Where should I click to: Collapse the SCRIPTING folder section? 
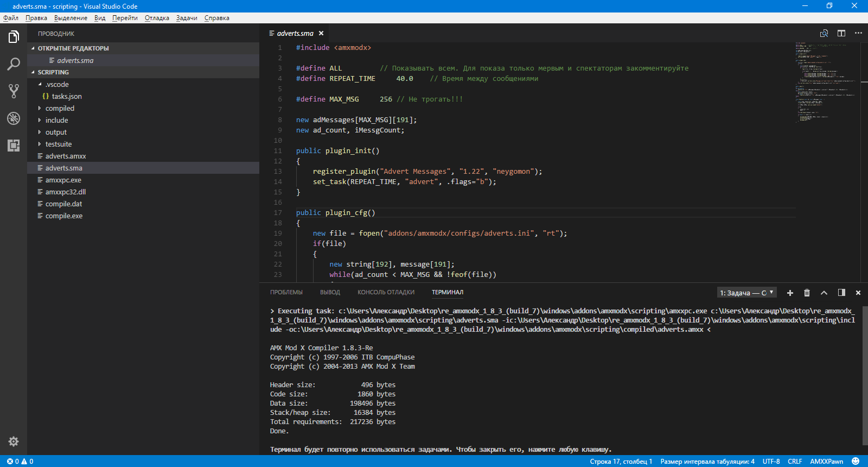coord(143,72)
